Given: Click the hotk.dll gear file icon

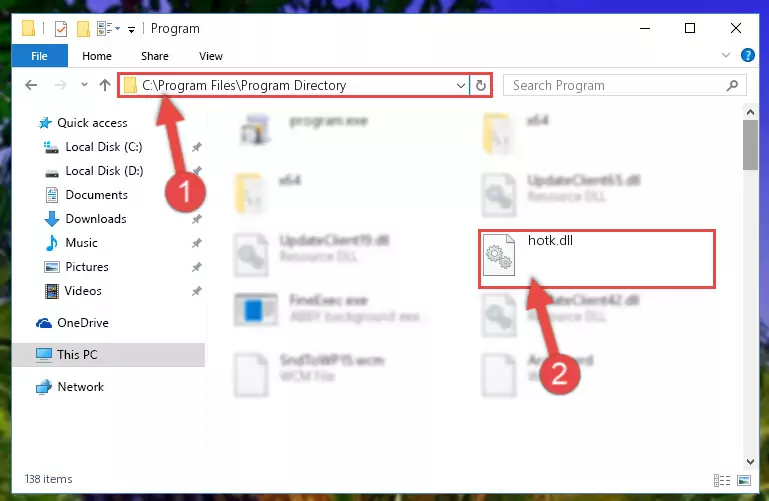Looking at the screenshot, I should 499,255.
